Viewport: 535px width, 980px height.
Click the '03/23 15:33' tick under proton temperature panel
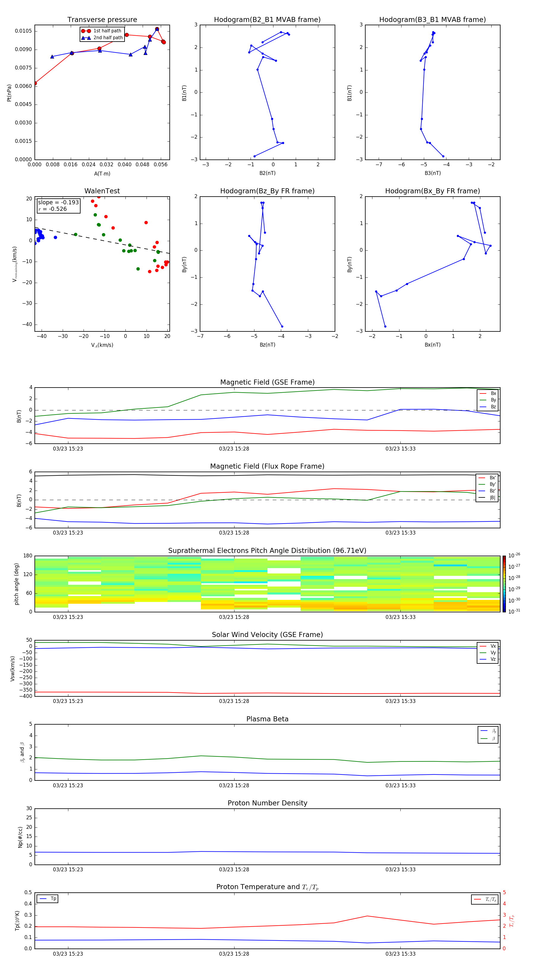click(400, 954)
